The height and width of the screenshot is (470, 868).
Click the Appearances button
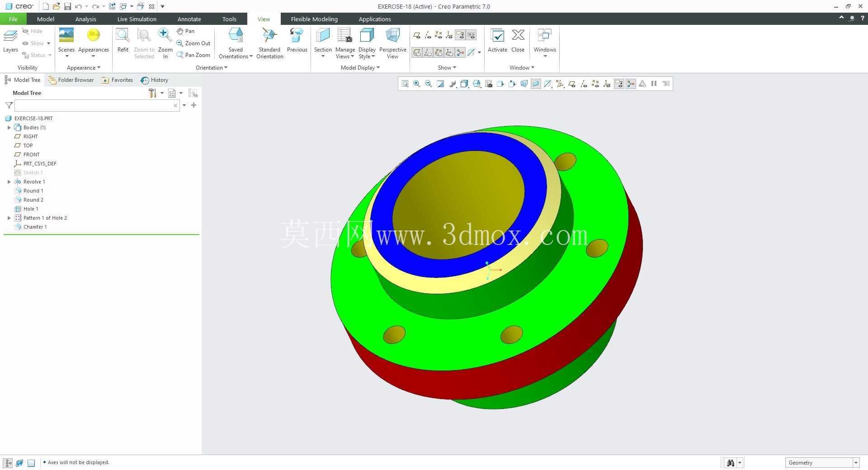[x=93, y=43]
